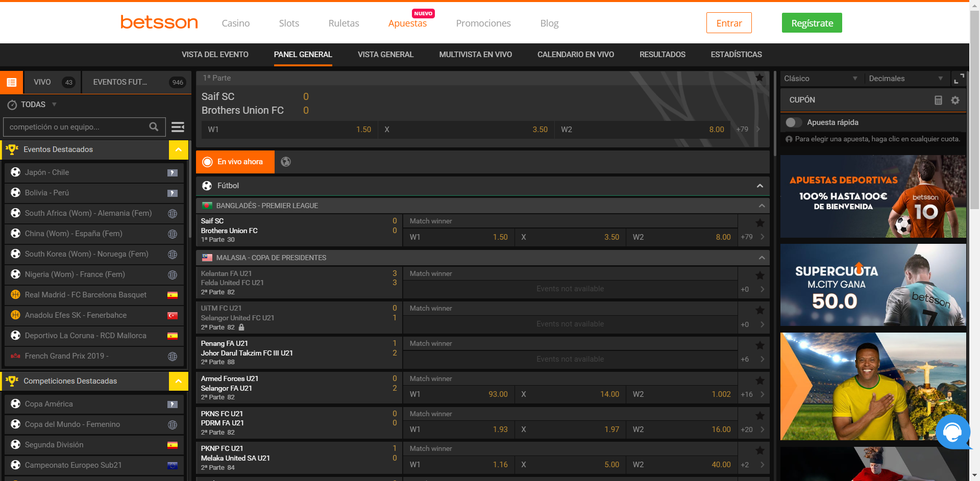Viewport: 980px width, 481px height.
Task: Open the Estadísticas tab
Action: [736, 55]
